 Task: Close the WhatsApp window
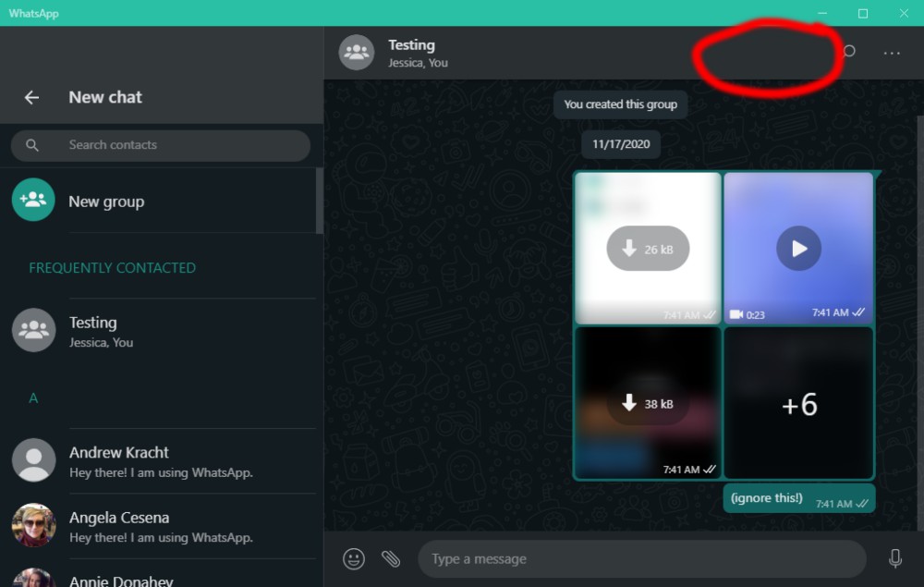coord(904,13)
